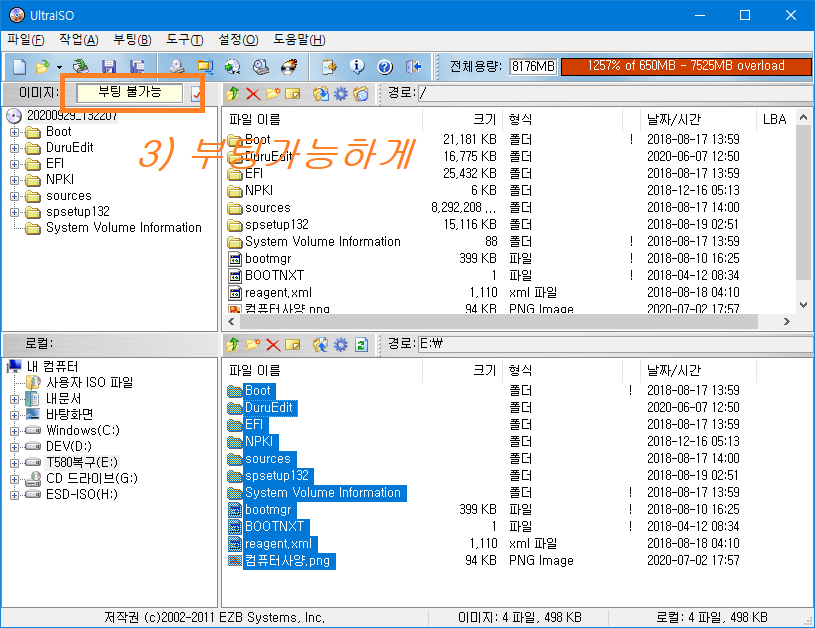The image size is (815, 628).
Task: Create new folder in image pane toolbar
Action: [x=273, y=94]
